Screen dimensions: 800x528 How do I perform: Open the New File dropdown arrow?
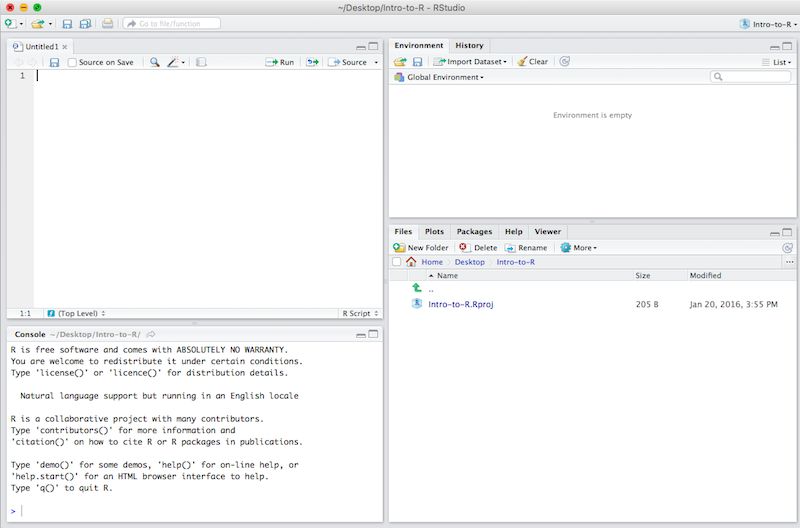tap(21, 24)
